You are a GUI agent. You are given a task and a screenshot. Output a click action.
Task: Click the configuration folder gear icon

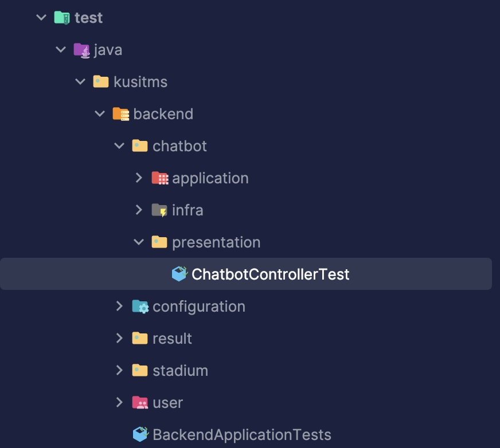pyautogui.click(x=140, y=306)
